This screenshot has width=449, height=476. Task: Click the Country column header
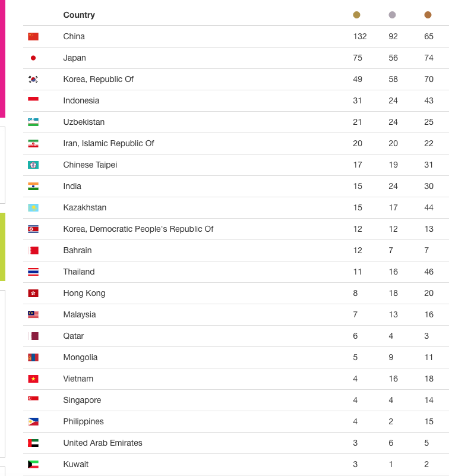pos(79,15)
